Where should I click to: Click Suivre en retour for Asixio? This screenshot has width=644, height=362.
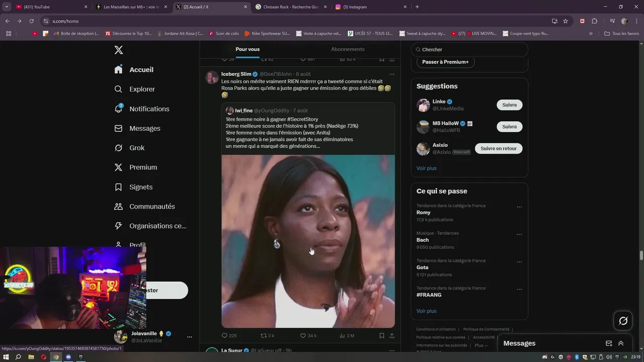coord(499,148)
